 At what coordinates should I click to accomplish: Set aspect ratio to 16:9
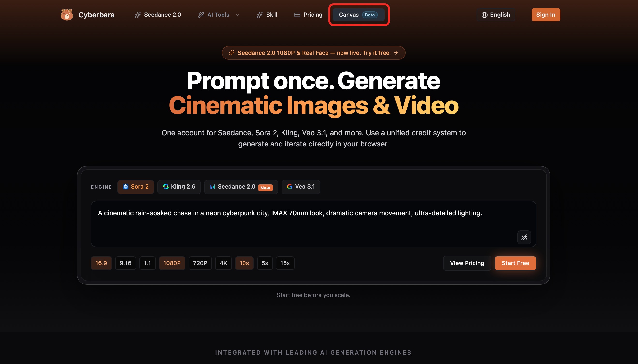[x=101, y=263]
